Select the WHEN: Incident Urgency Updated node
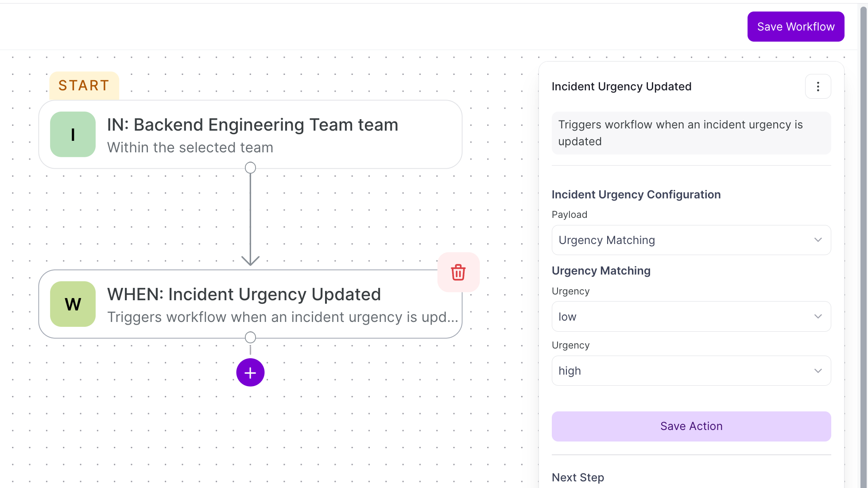The height and width of the screenshot is (488, 868). 250,304
